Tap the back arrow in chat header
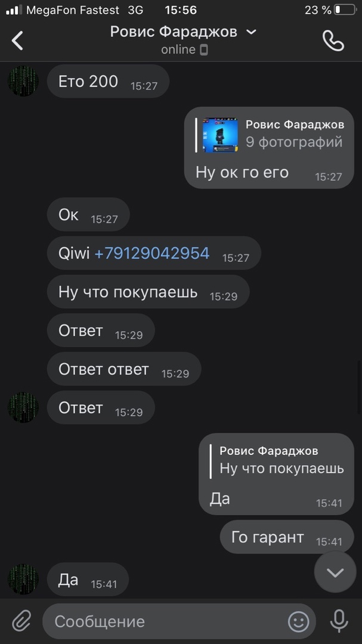The width and height of the screenshot is (362, 644). tap(17, 41)
